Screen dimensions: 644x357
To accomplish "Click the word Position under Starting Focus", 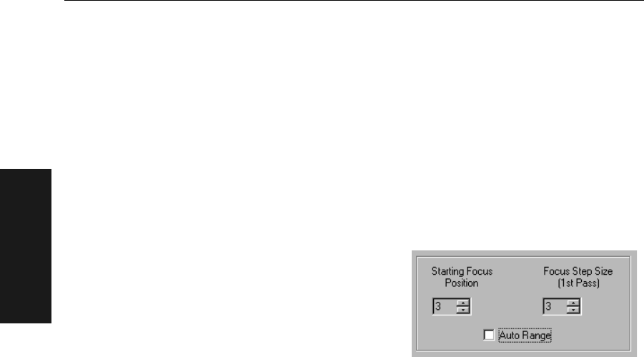I will click(462, 283).
